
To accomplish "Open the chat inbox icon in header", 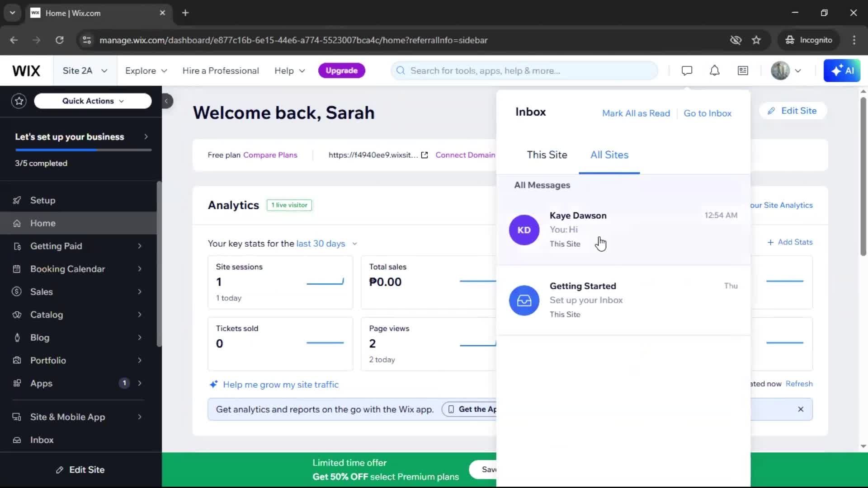I will pos(687,70).
